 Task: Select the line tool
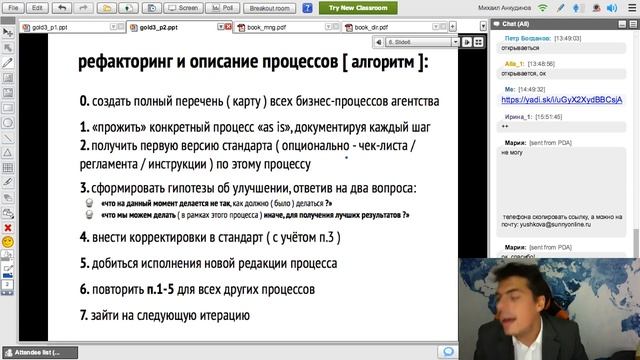tap(8, 138)
